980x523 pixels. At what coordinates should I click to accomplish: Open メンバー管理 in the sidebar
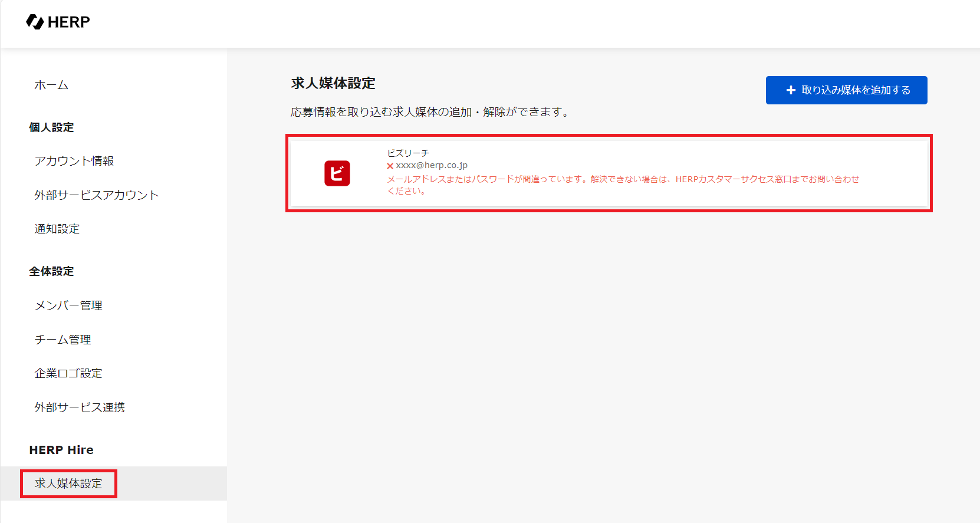coord(68,305)
